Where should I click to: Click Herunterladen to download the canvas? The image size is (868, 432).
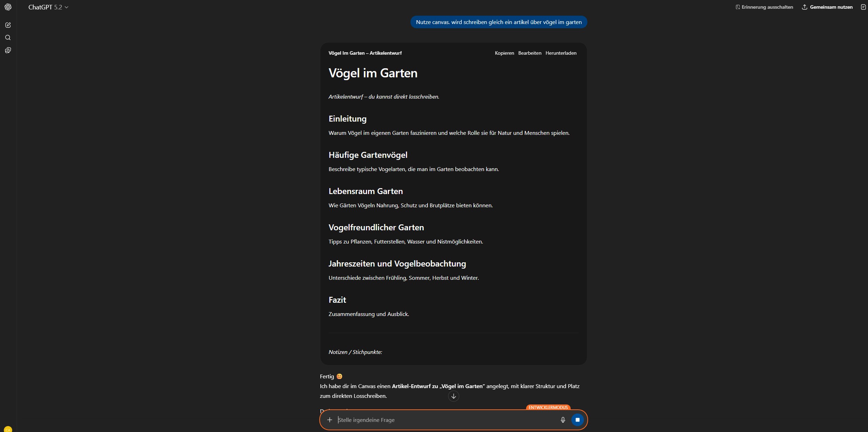pyautogui.click(x=561, y=53)
